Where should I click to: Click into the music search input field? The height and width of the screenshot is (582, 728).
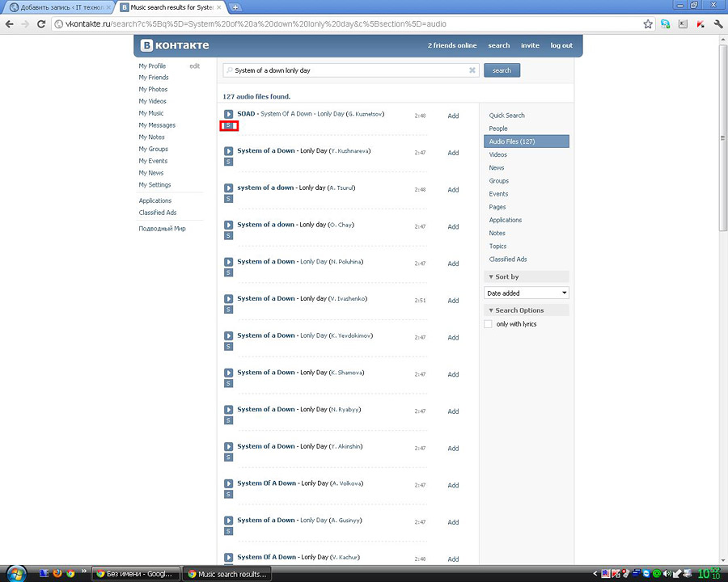pyautogui.click(x=348, y=70)
